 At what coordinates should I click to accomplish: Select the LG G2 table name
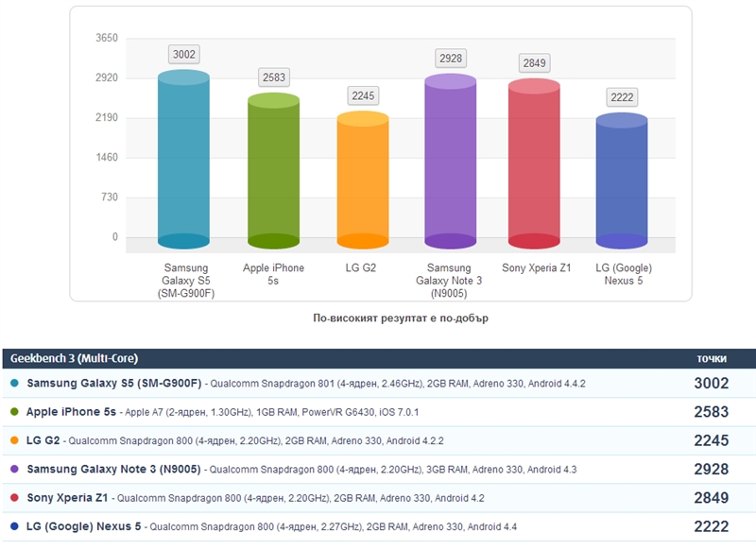[x=43, y=440]
